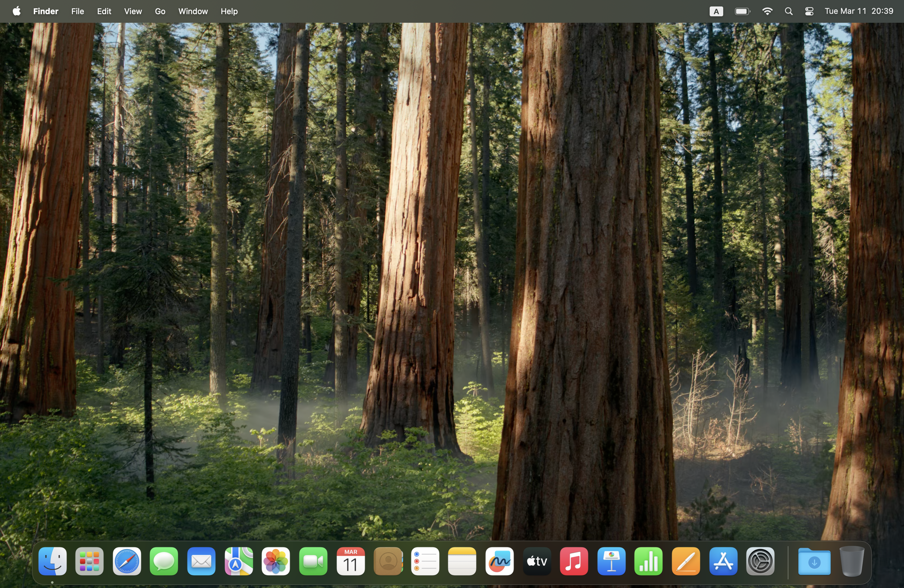
Task: Open the View menu
Action: (x=133, y=11)
